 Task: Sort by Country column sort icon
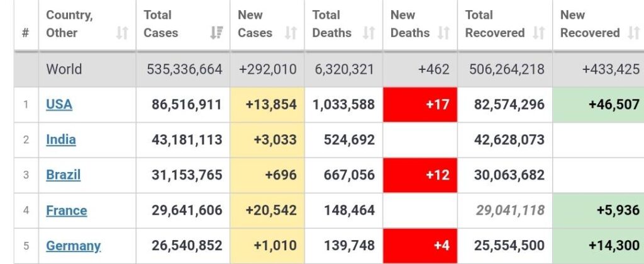pyautogui.click(x=122, y=33)
